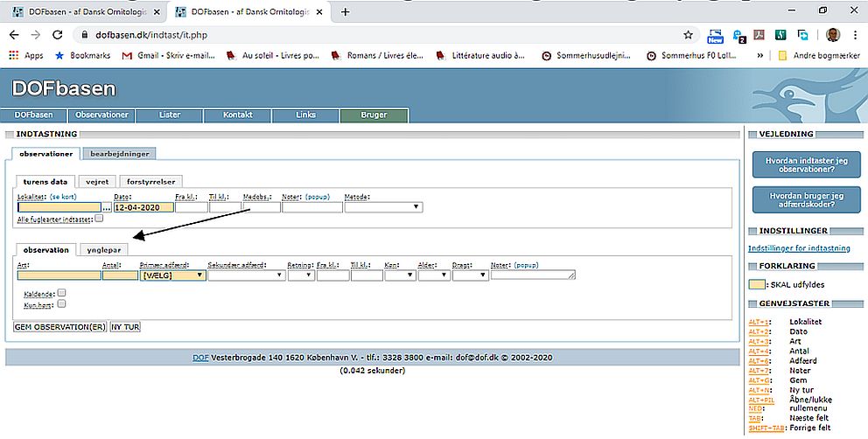
Task: Open the 'Au soleil - Livres' bookmark
Action: click(273, 55)
